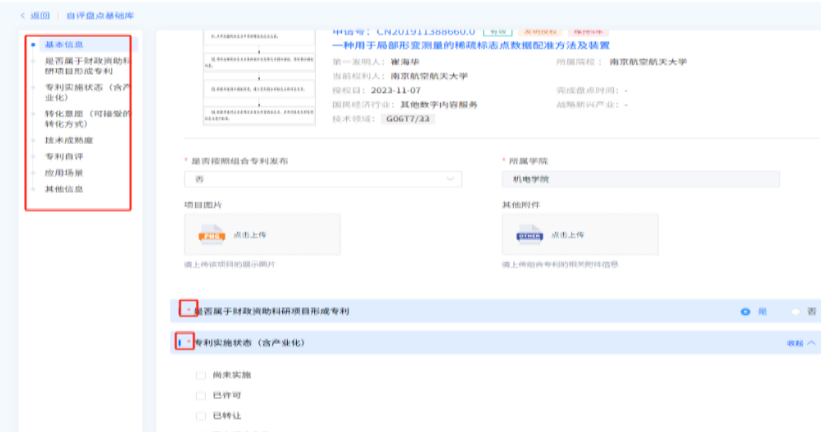Open 应用场景 from the sidebar list

63,173
